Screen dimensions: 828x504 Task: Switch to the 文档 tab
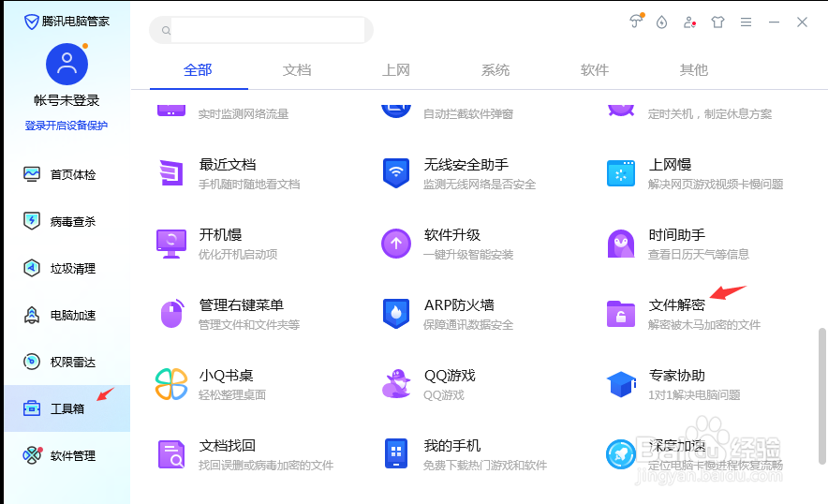click(297, 70)
